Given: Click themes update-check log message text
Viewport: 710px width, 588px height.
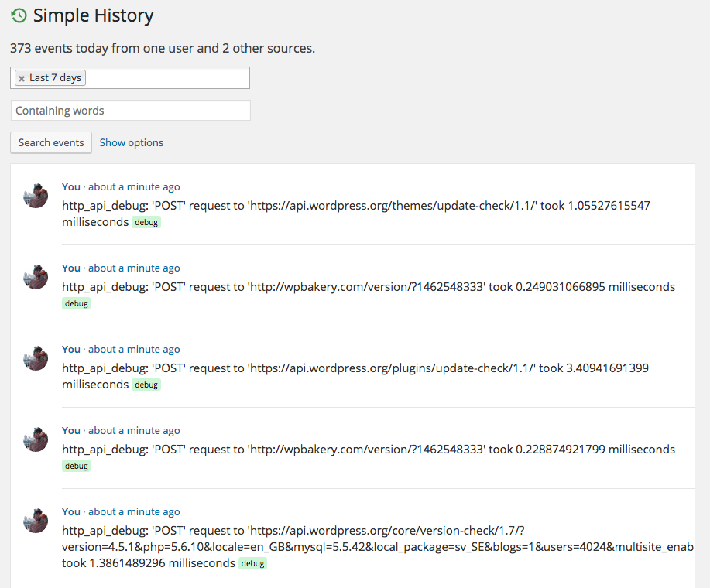Looking at the screenshot, I should coord(356,214).
